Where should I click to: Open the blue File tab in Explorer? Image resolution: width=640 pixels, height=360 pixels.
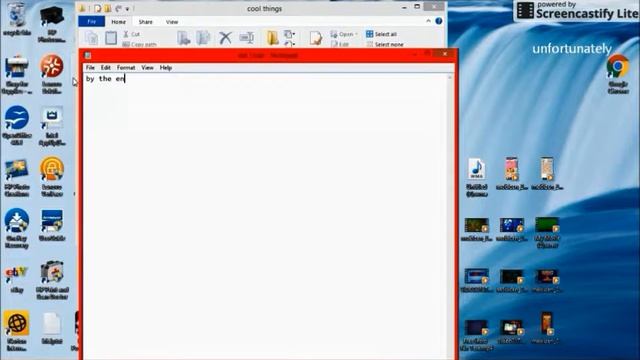[x=91, y=22]
